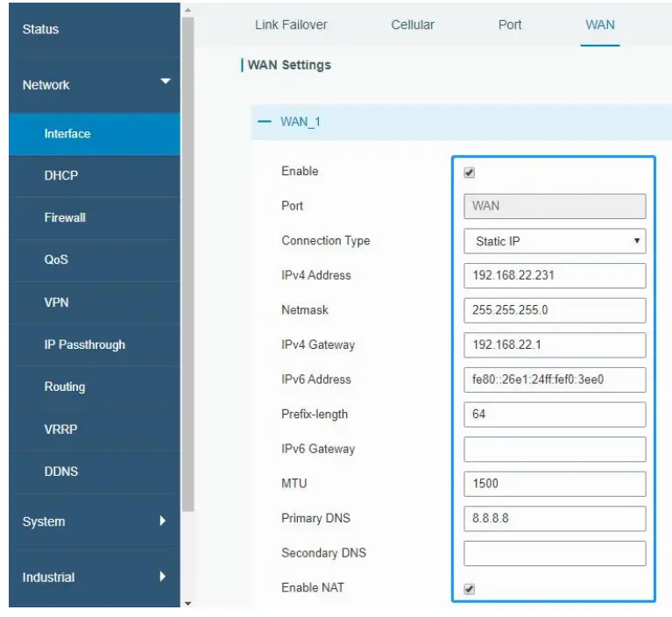The image size is (672, 617).
Task: Click the Primary DNS label
Action: point(315,518)
